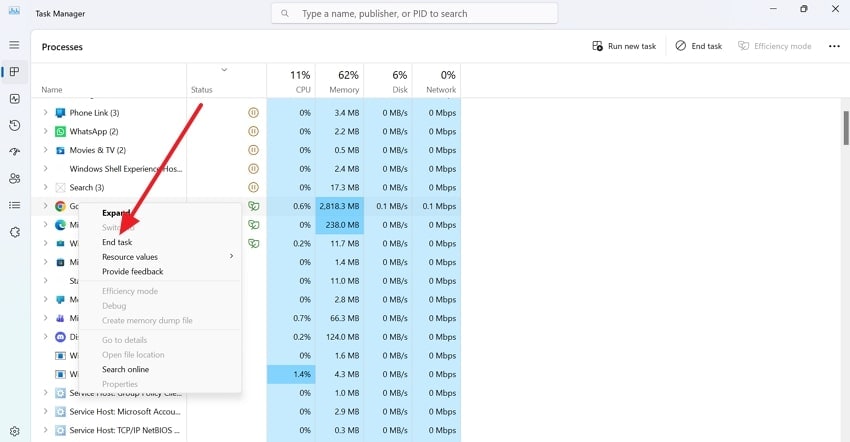Select the Service Host: Microsoft Accou... row
The width and height of the screenshot is (850, 442).
(246, 412)
